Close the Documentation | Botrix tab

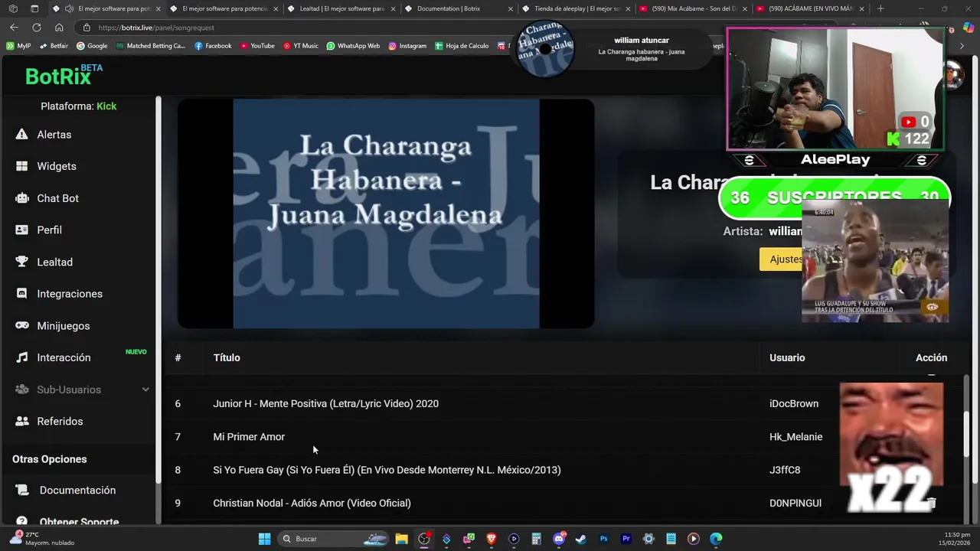[511, 8]
